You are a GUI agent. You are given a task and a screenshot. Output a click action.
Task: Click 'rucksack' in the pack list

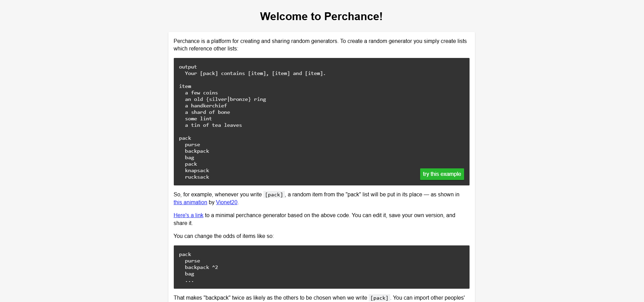tap(197, 177)
